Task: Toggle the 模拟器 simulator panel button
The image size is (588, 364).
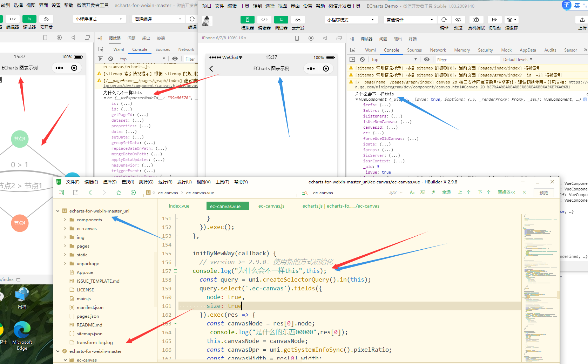Action: tap(247, 20)
